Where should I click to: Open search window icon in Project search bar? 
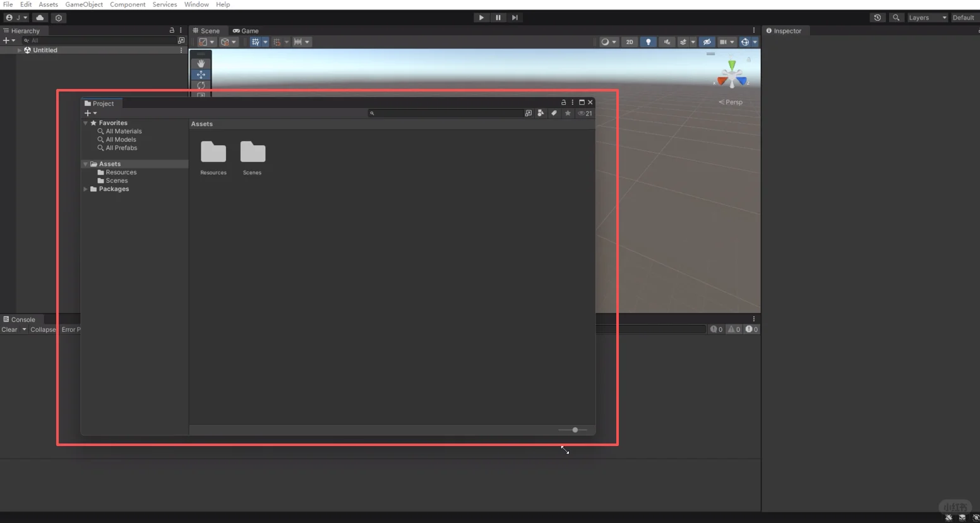coord(528,114)
